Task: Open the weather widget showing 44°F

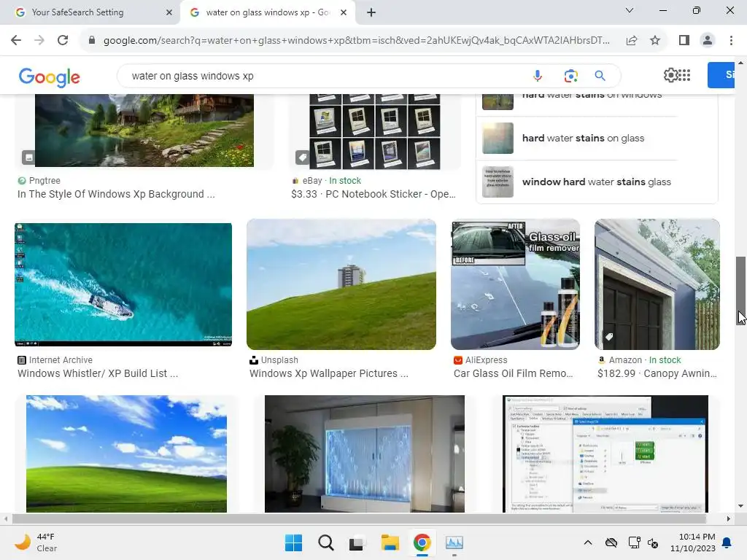Action: [x=36, y=542]
